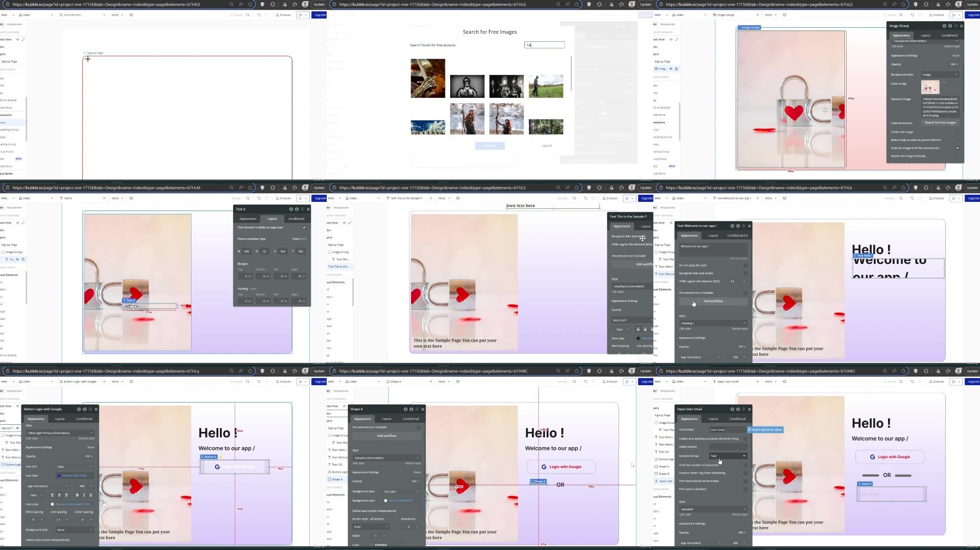Open the Heading 1 style dropdown
The width and height of the screenshot is (980, 550).
point(713,323)
